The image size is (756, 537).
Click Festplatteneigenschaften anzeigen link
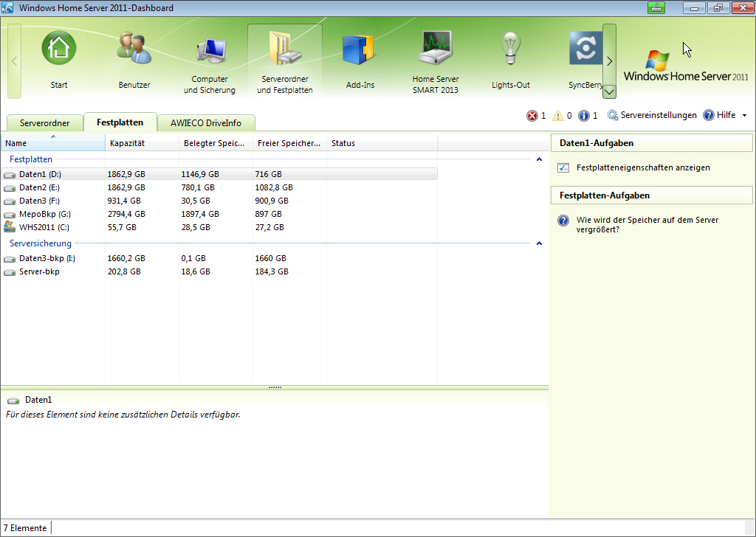(x=643, y=167)
